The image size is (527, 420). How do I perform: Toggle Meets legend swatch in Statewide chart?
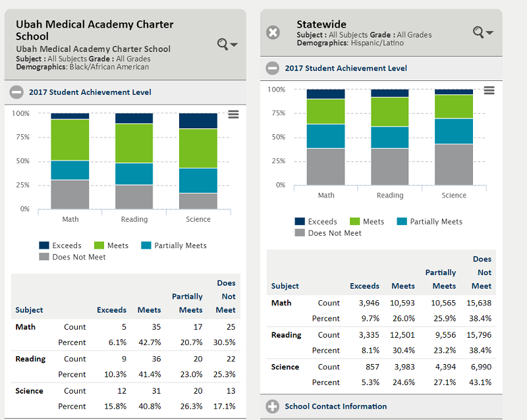355,221
